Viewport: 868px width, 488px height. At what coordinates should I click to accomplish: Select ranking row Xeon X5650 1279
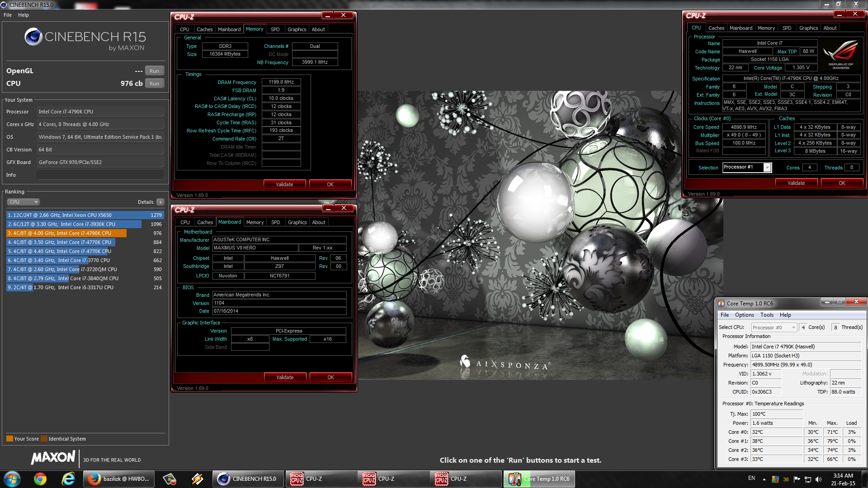(85, 215)
